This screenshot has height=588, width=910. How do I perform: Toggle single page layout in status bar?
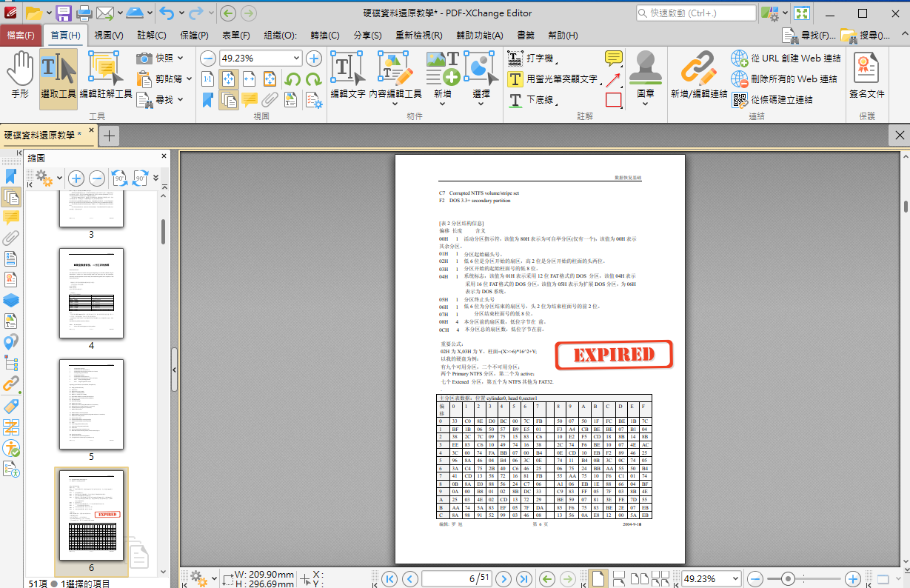pos(598,578)
